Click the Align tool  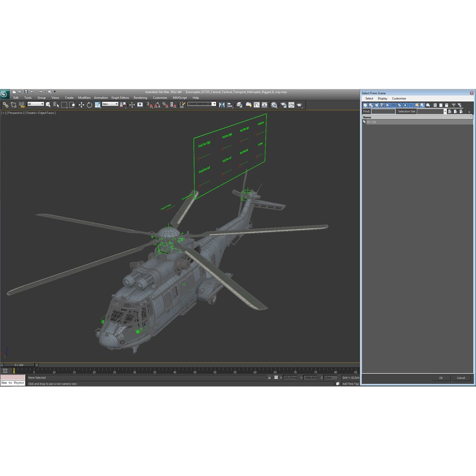tap(230, 105)
